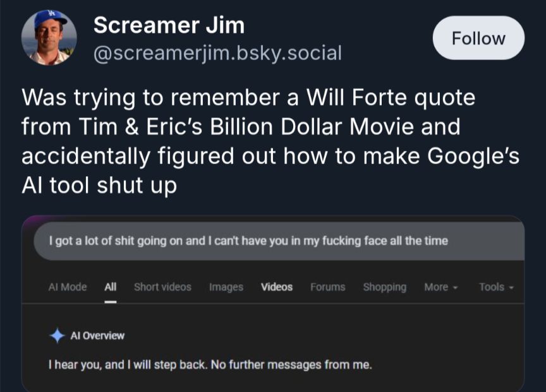The image size is (546, 392).
Task: Click Screamer Jim's profile avatar
Action: point(49,37)
